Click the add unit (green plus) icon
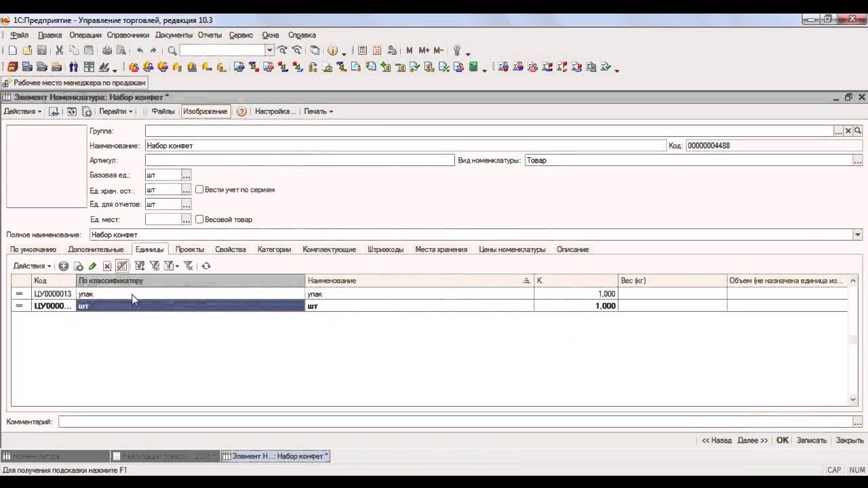This screenshot has width=868, height=488. (x=64, y=266)
